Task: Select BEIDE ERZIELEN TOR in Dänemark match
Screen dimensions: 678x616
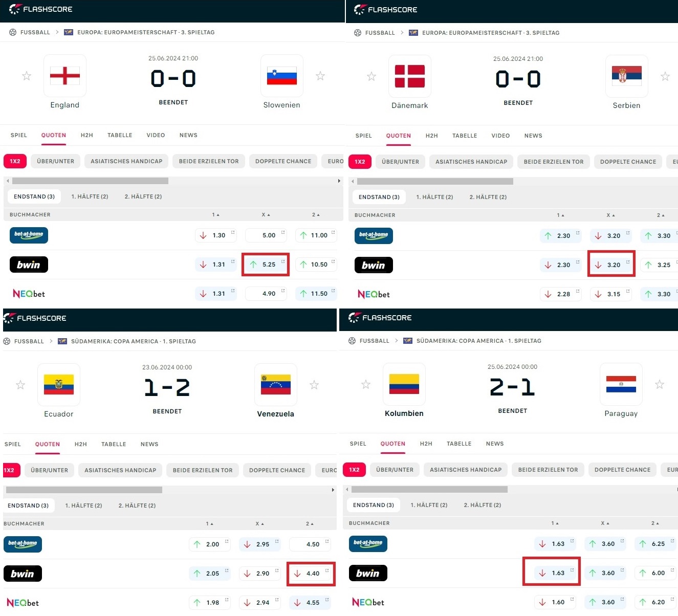Action: click(554, 162)
